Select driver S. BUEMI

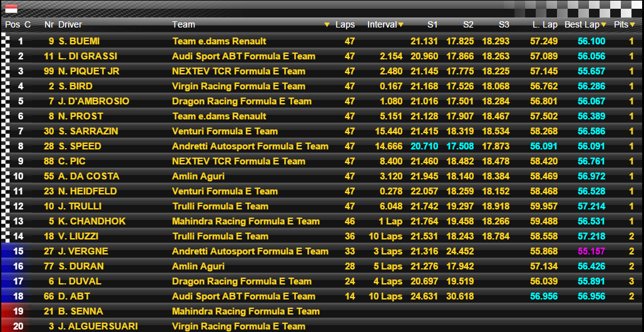pyautogui.click(x=79, y=41)
